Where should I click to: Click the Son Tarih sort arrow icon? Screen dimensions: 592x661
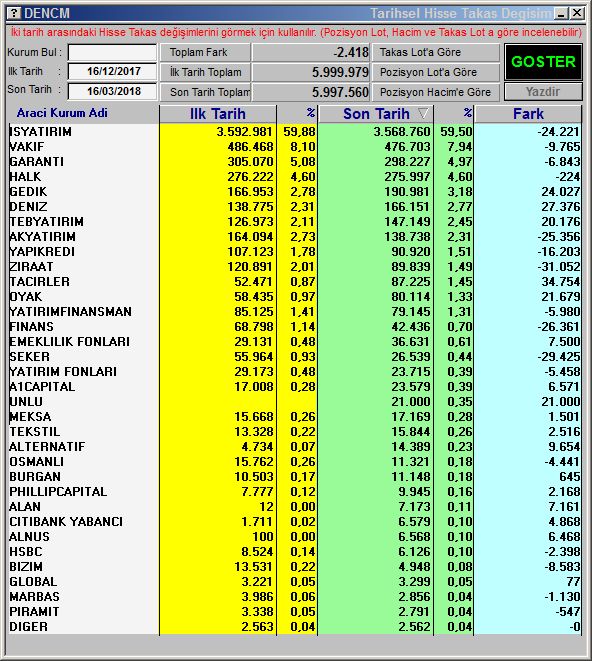click(x=423, y=113)
